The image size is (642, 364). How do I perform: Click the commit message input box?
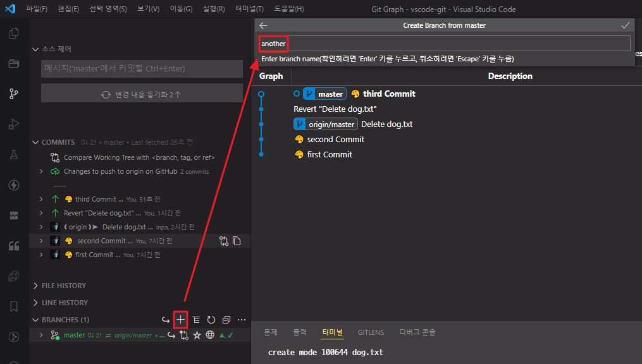coord(142,69)
